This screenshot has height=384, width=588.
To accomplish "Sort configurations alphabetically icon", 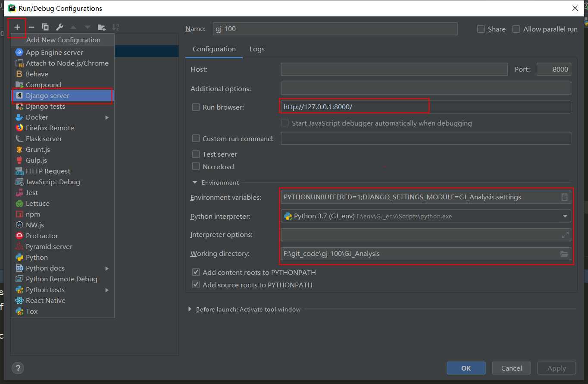I will [116, 28].
